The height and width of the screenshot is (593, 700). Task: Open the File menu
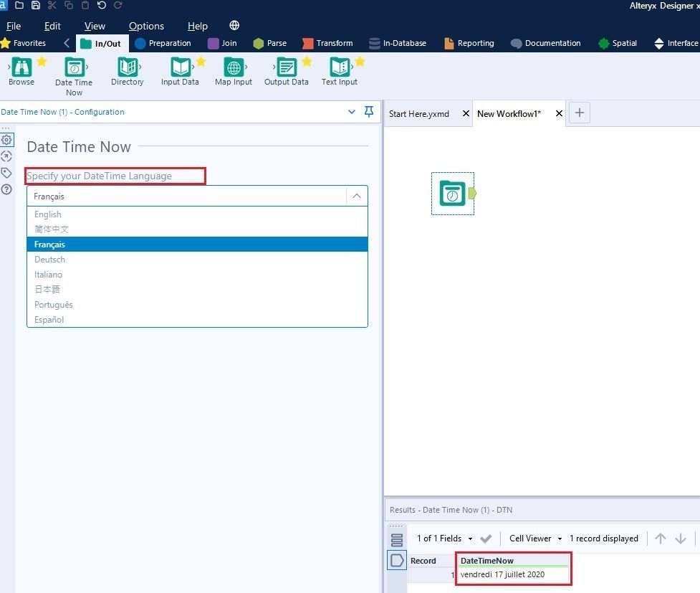coord(14,26)
